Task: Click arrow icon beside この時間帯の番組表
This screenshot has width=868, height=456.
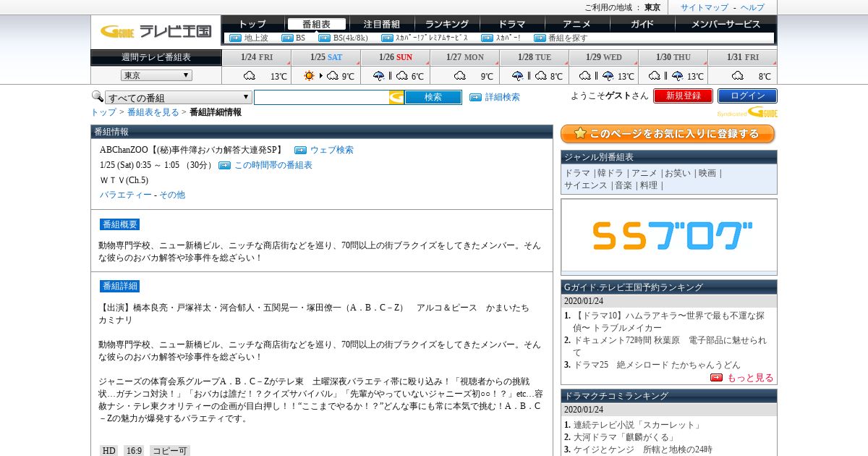Action: coord(224,166)
